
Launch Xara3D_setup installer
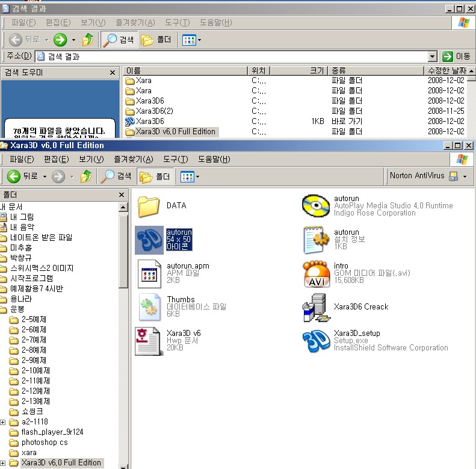click(x=316, y=341)
